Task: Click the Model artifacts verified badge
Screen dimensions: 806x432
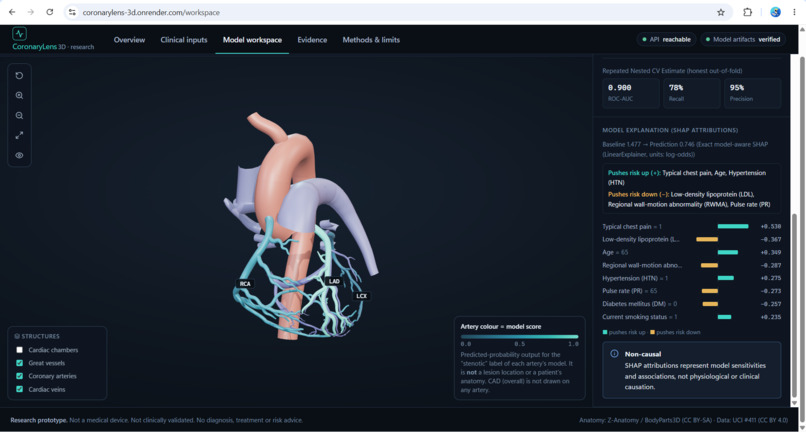Action: 743,39
